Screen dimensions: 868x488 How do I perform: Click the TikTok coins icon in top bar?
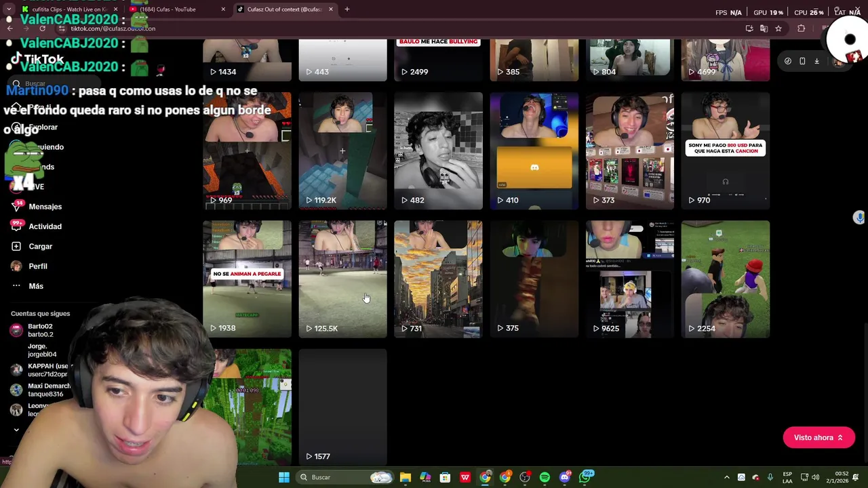[788, 61]
